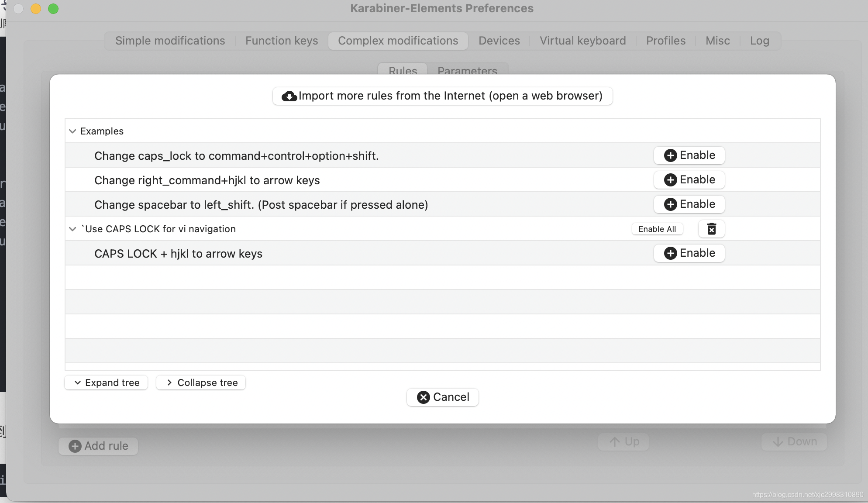Switch to the Simple modifications tab
868x503 pixels.
point(170,41)
